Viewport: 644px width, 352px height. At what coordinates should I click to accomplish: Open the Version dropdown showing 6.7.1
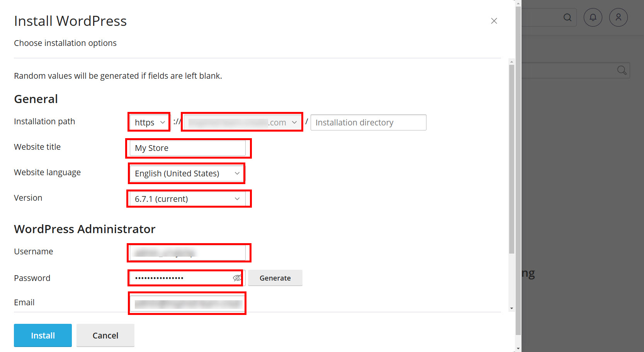click(188, 199)
